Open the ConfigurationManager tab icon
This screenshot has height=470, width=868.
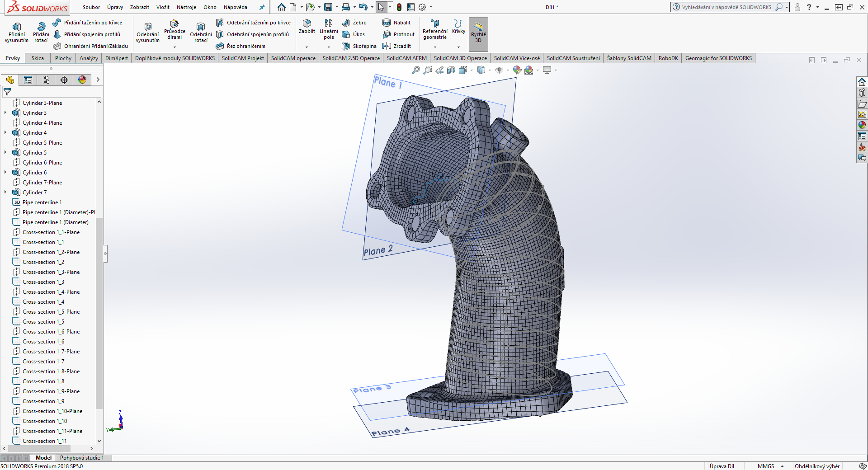[46, 80]
